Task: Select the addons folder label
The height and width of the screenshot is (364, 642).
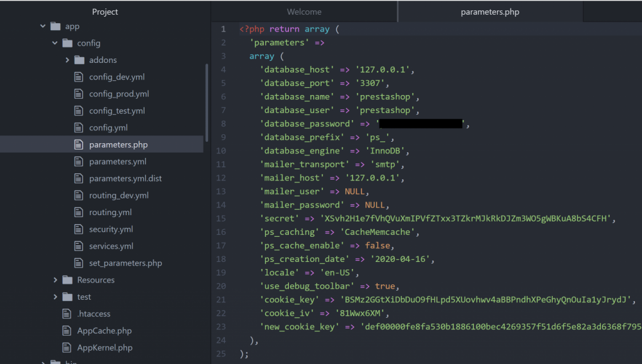Action: click(x=103, y=60)
